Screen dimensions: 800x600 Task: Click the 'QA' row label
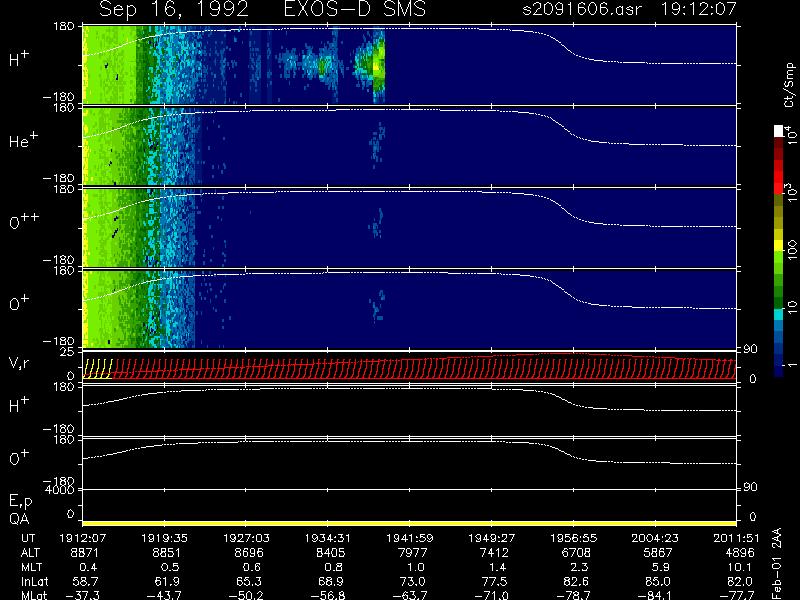click(x=19, y=519)
